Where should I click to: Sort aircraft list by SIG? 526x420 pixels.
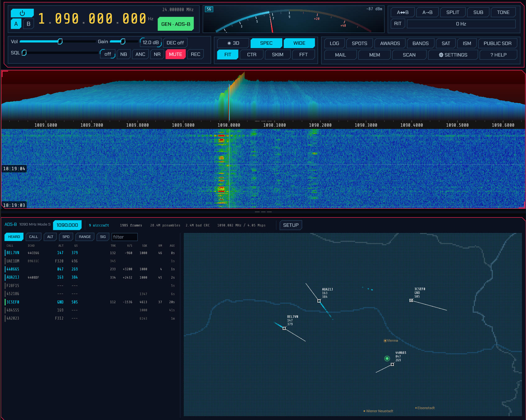coord(103,237)
